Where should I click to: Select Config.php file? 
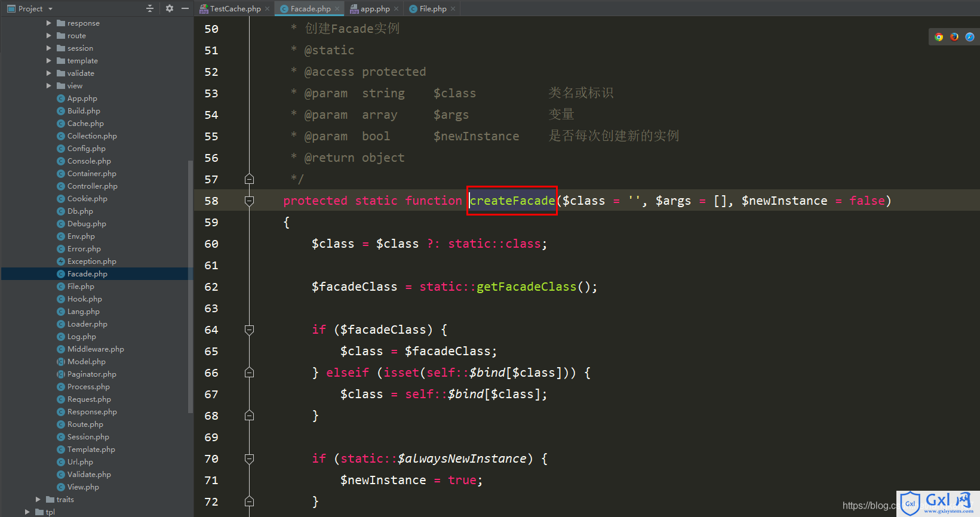click(86, 149)
